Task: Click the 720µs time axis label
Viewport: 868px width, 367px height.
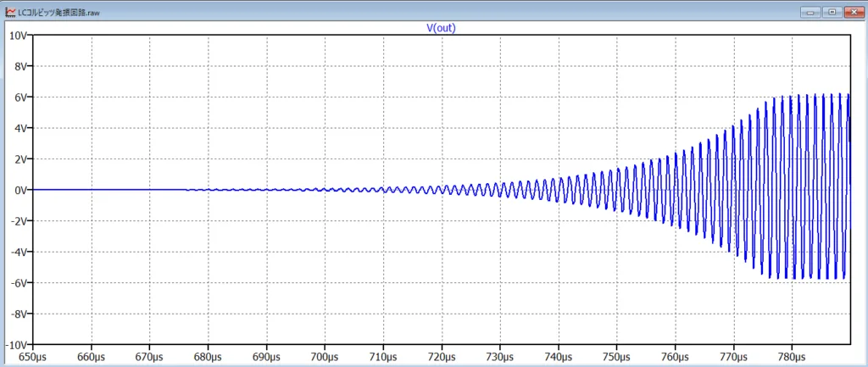Action: (x=442, y=357)
